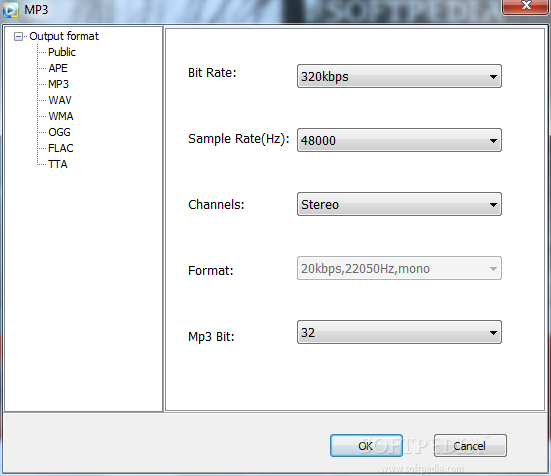Select WMA output format
Image resolution: width=551 pixels, height=476 pixels.
click(61, 116)
